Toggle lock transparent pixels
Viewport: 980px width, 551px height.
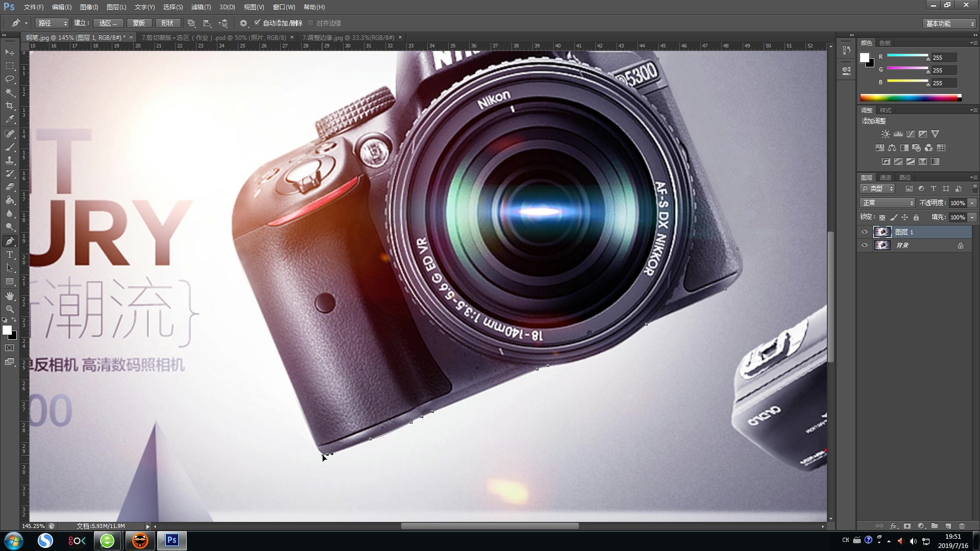[x=882, y=217]
